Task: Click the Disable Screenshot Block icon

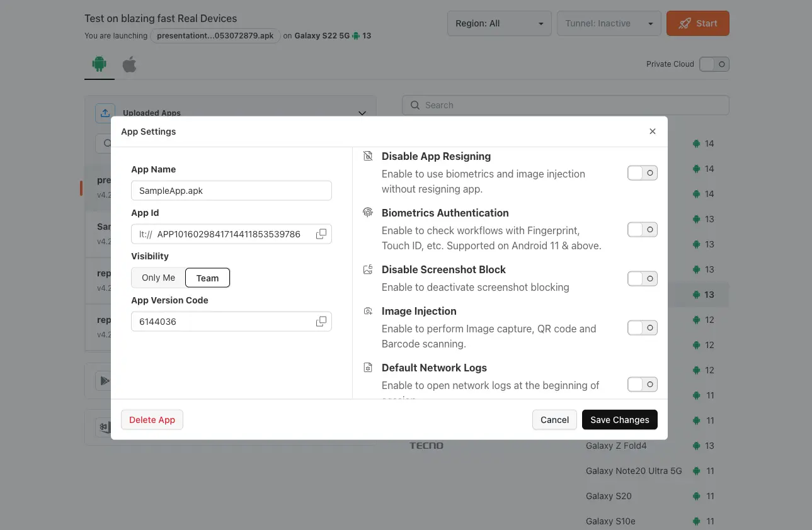Action: pyautogui.click(x=368, y=269)
